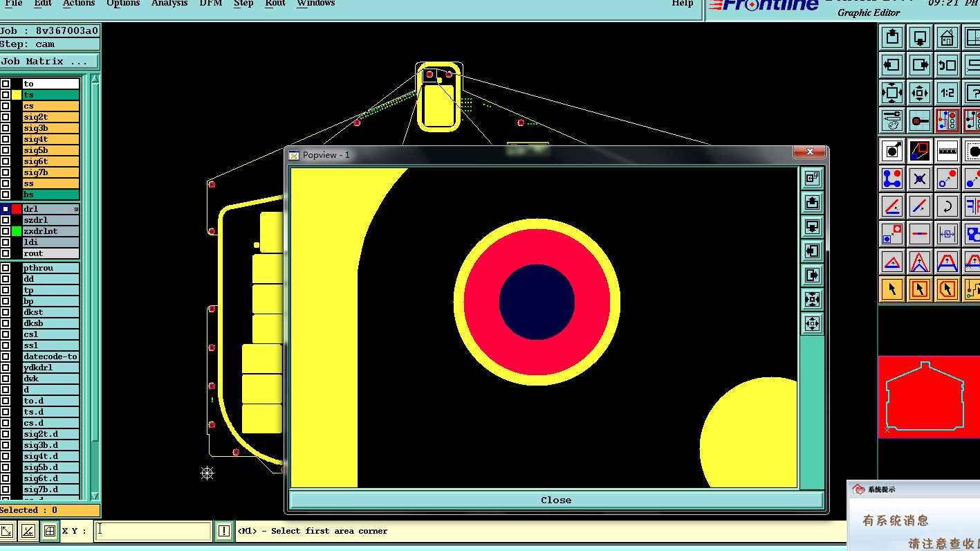Viewport: 980px width, 551px height.
Task: Click the rotate arrow icon
Action: pyautogui.click(x=947, y=206)
